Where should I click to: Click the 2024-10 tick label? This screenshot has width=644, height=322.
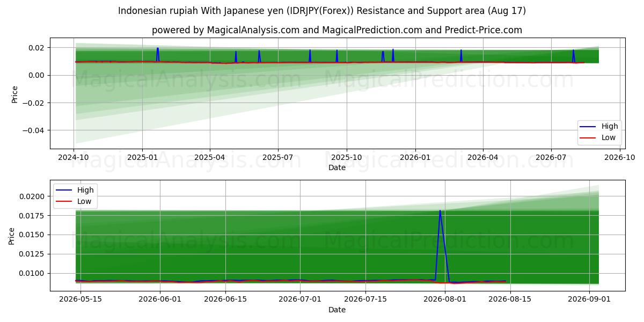click(74, 158)
